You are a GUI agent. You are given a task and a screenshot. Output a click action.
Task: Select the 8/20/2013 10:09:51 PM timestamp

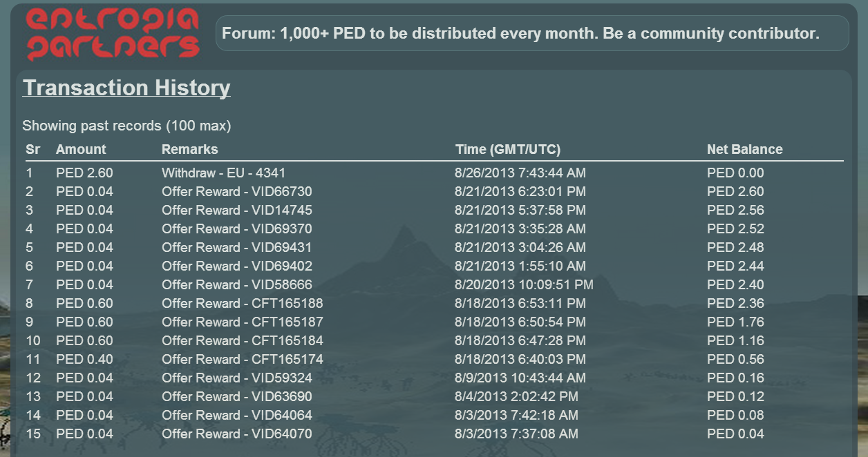click(x=524, y=284)
